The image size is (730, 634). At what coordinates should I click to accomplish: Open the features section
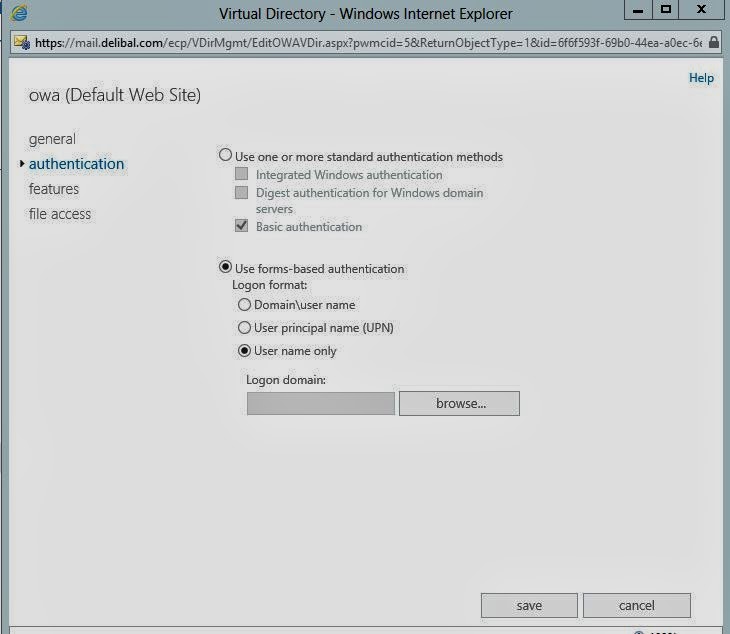coord(54,189)
